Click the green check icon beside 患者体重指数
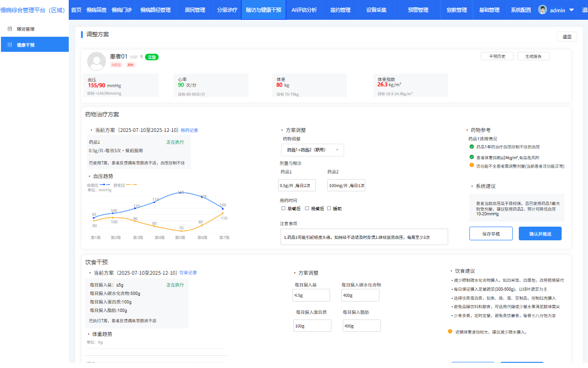The image size is (588, 368). 472,157
